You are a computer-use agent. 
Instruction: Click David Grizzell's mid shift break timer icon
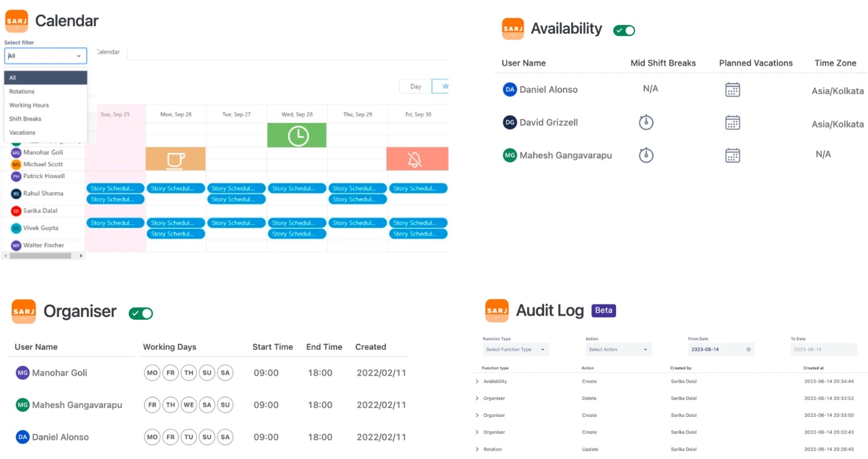[646, 122]
